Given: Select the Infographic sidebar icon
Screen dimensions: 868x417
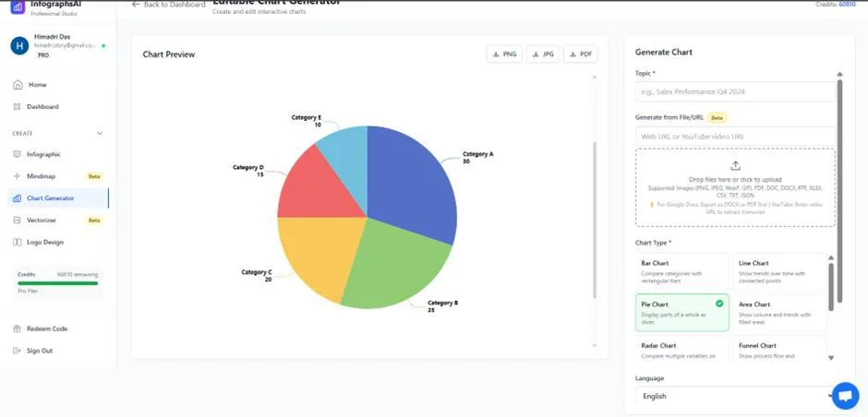Looking at the screenshot, I should 18,154.
